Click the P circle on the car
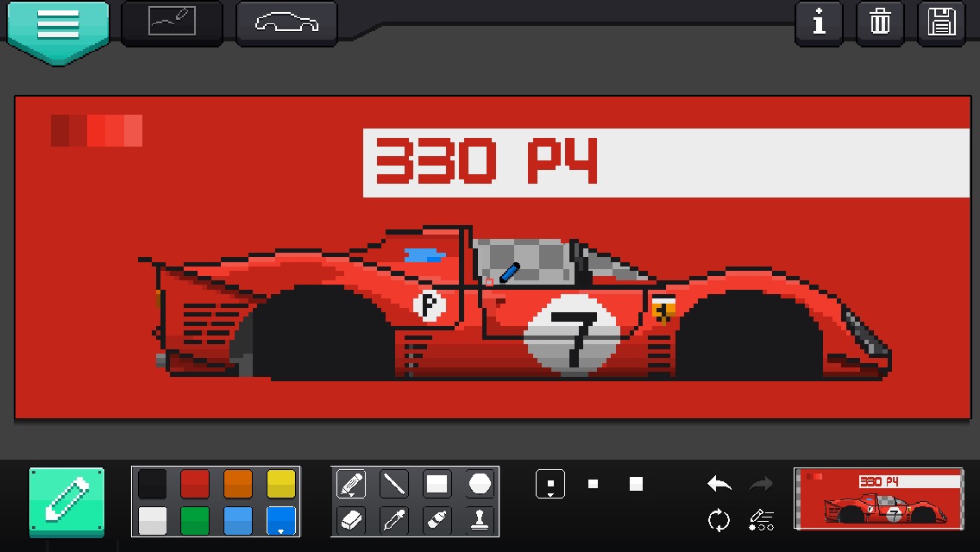This screenshot has height=552, width=980. click(x=429, y=305)
